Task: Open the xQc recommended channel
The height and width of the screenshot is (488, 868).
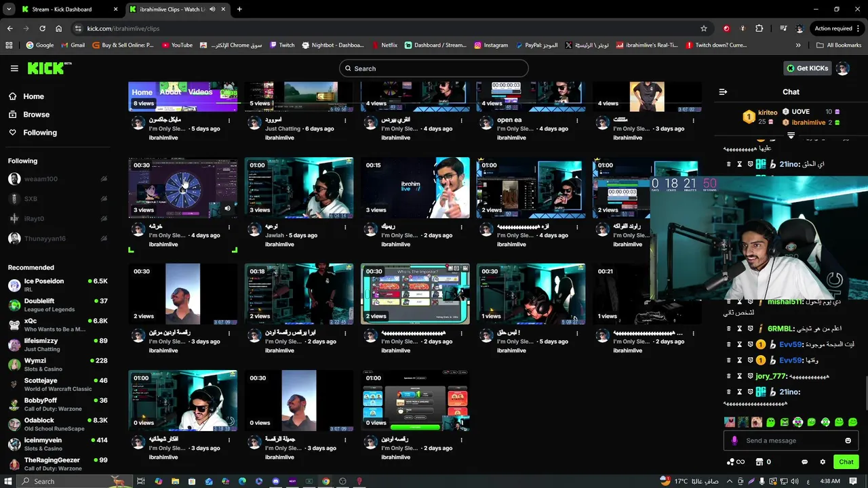Action: coord(58,325)
